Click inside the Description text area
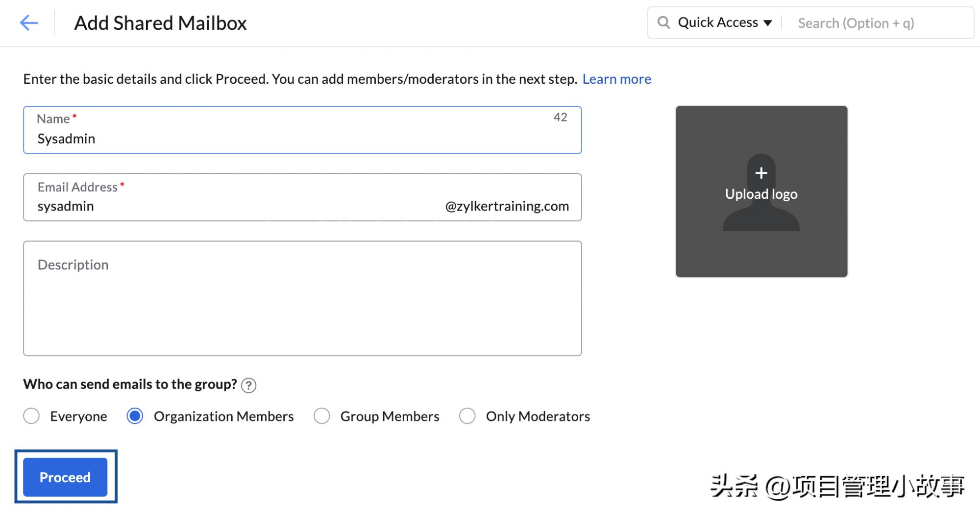Screen dimensions: 980x514 [x=302, y=304]
